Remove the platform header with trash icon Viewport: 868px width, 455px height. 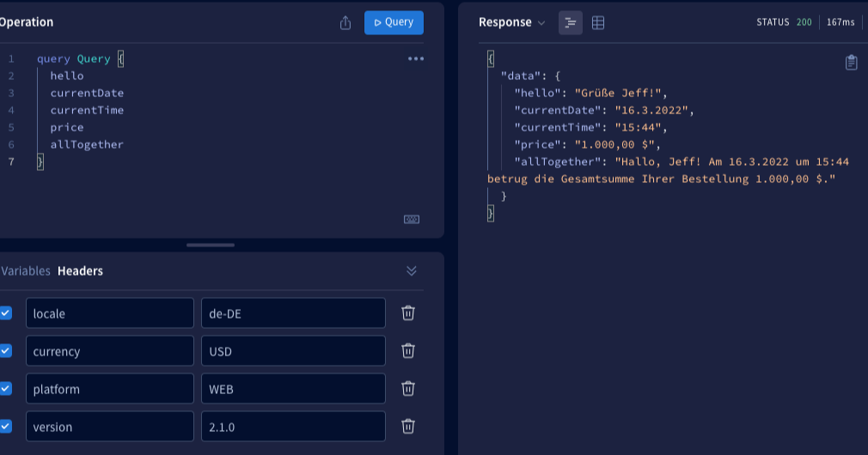point(408,389)
